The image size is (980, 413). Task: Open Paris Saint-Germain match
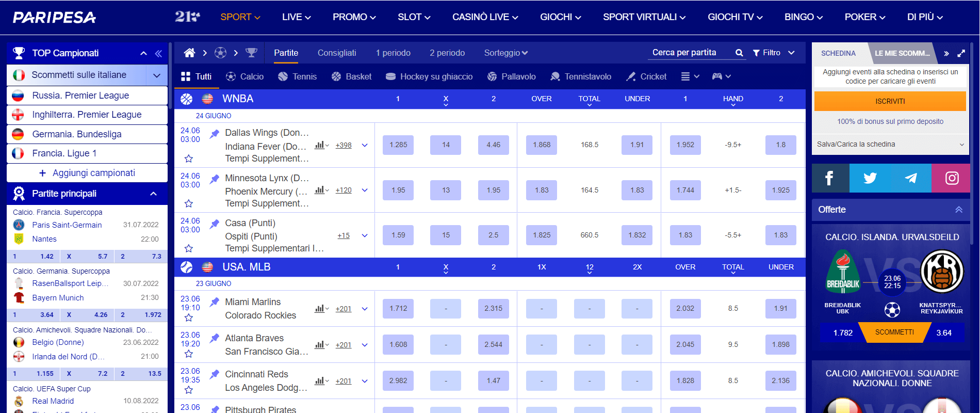pyautogui.click(x=67, y=225)
